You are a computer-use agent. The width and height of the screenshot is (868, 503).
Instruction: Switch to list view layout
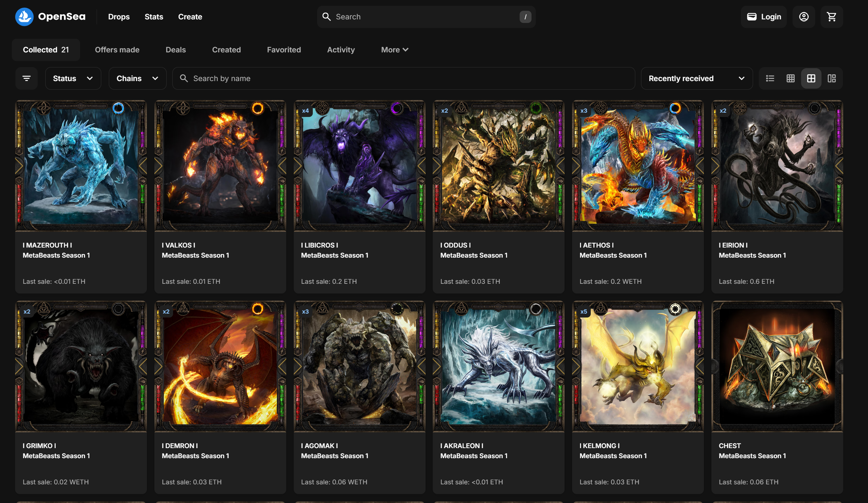(770, 78)
